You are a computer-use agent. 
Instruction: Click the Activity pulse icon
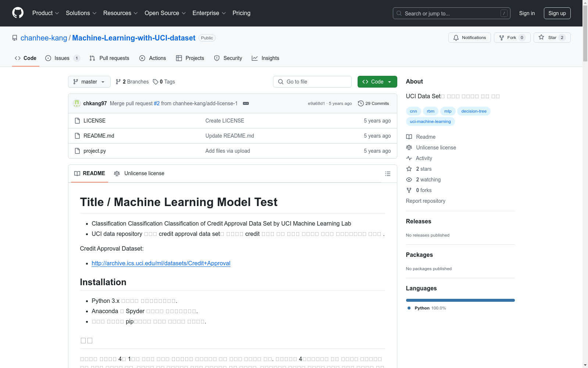409,158
